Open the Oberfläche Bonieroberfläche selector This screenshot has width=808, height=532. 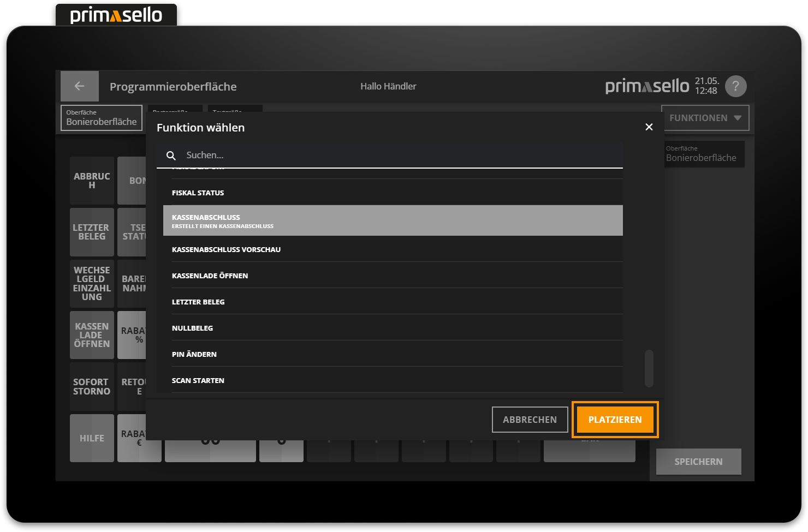[x=101, y=117]
